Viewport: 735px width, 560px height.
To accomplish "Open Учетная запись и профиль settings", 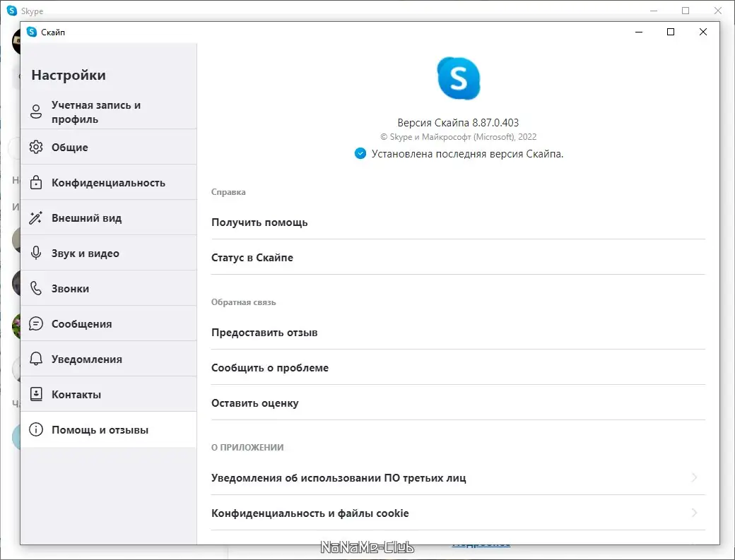I will [109, 112].
